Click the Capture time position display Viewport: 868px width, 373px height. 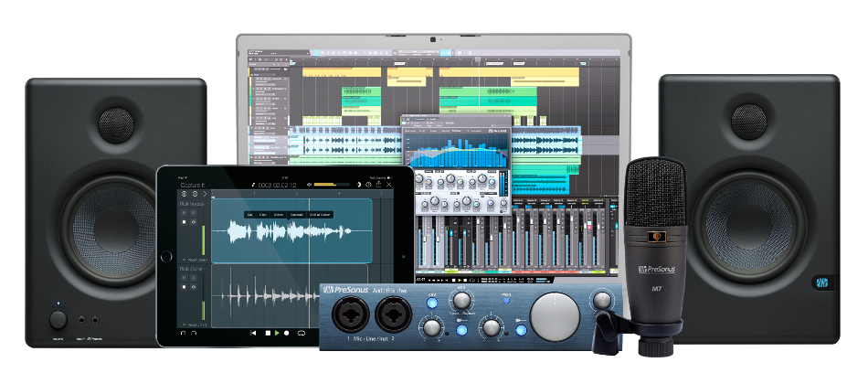(x=277, y=185)
